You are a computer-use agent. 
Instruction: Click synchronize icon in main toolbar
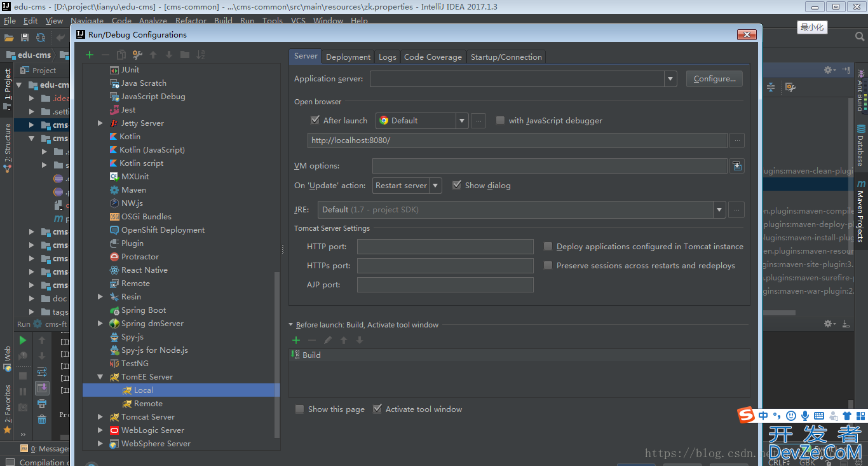[x=41, y=38]
